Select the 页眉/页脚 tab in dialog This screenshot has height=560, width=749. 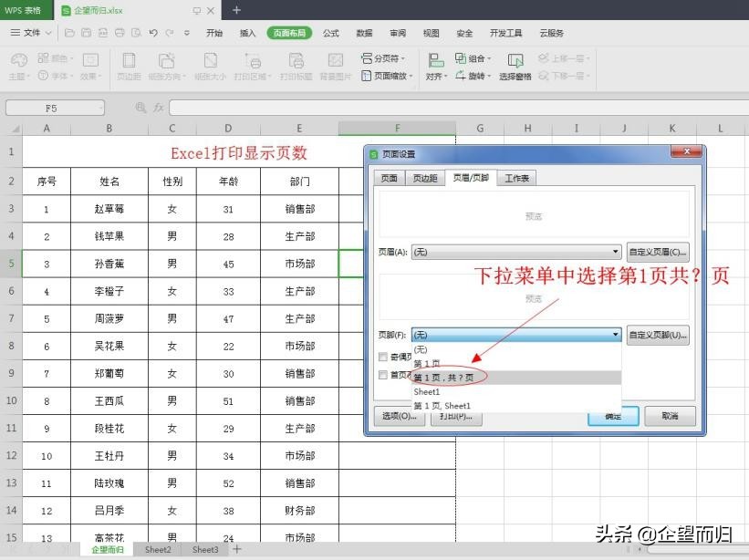471,178
